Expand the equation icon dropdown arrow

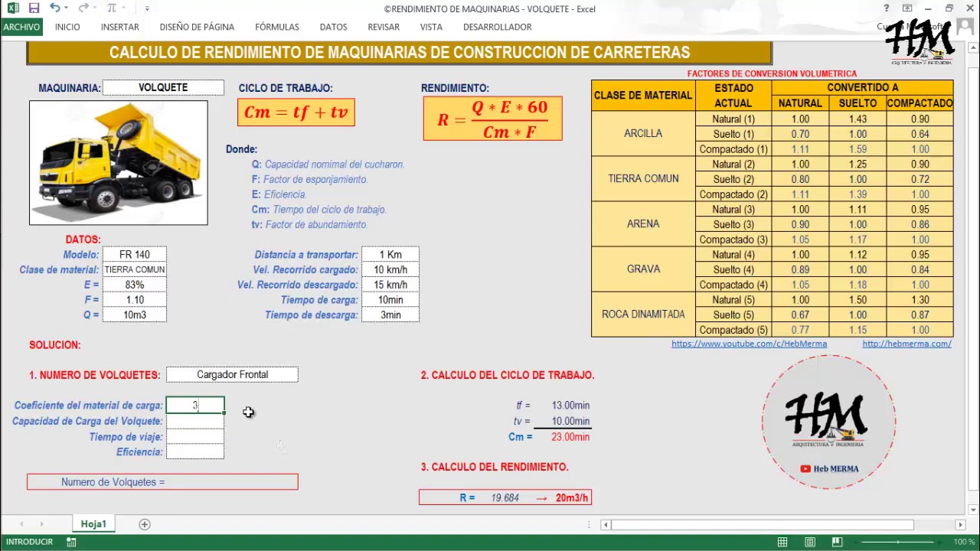(x=124, y=8)
